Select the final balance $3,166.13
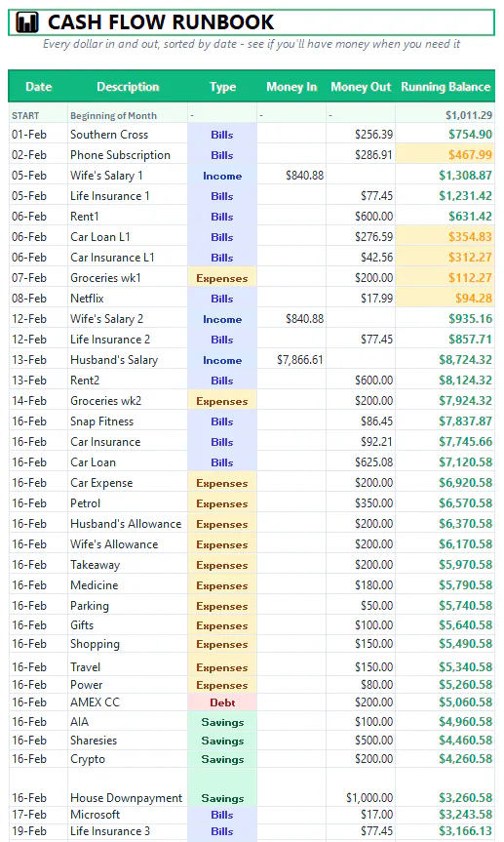The image size is (504, 842). 445,831
